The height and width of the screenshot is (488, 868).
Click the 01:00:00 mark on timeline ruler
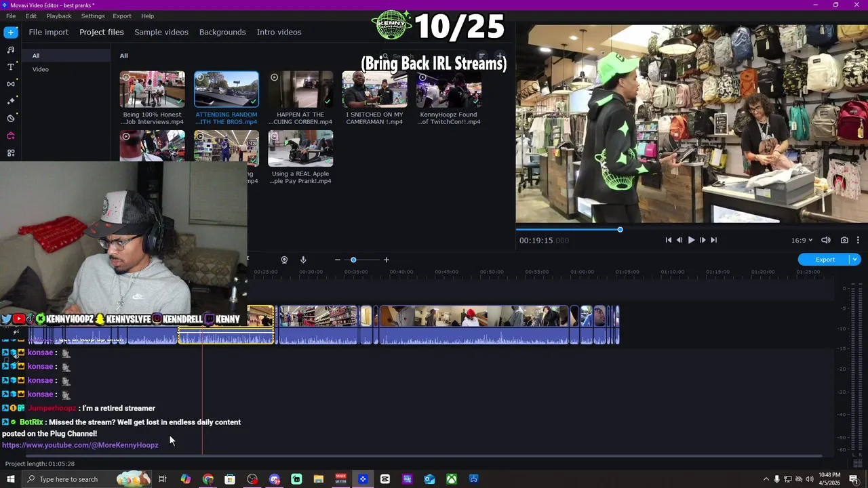tap(582, 272)
